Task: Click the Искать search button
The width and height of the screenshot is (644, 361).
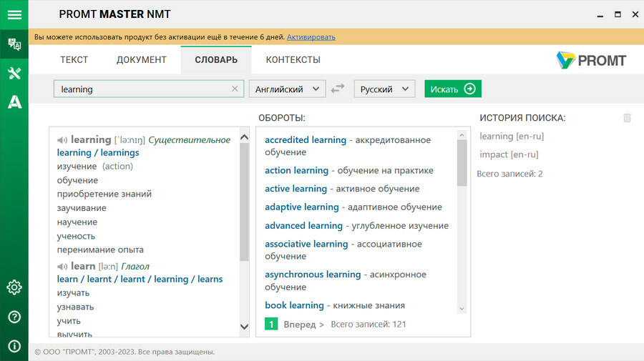Action: click(x=453, y=89)
